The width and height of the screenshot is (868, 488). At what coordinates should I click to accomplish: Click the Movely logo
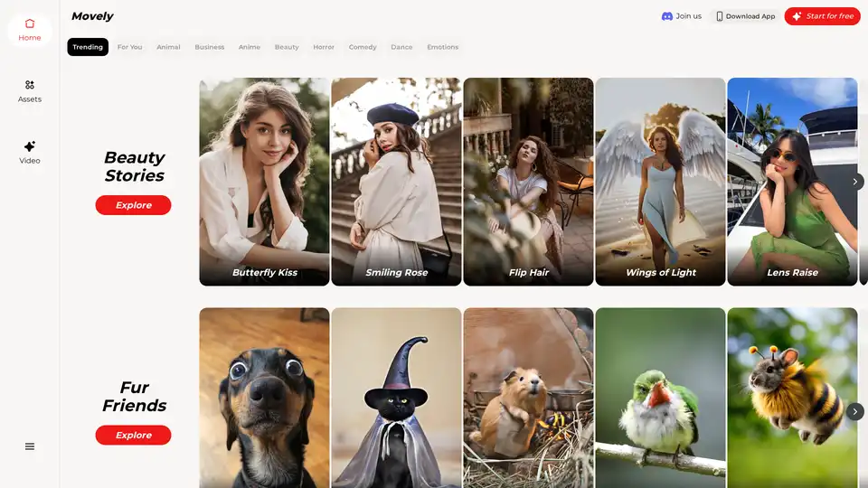[x=92, y=16]
